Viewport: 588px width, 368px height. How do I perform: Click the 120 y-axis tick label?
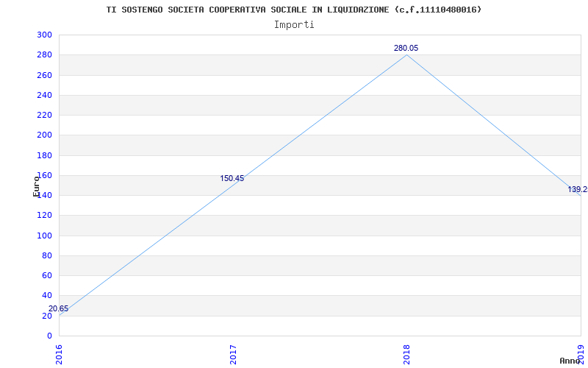44,216
